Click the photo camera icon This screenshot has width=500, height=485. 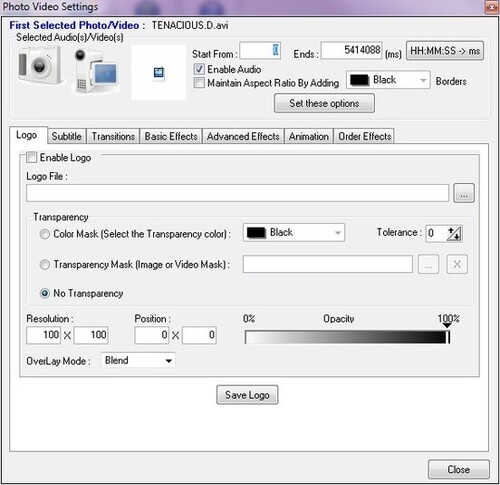40,65
